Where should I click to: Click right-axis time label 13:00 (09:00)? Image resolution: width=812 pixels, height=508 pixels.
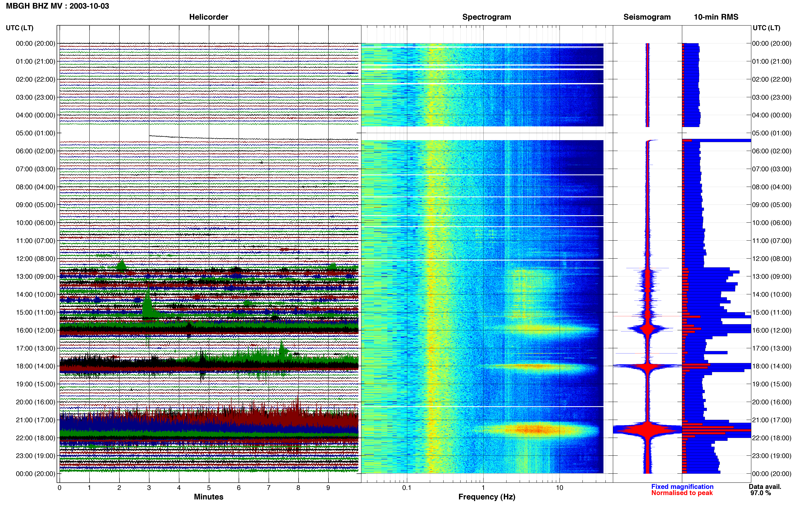(x=772, y=277)
